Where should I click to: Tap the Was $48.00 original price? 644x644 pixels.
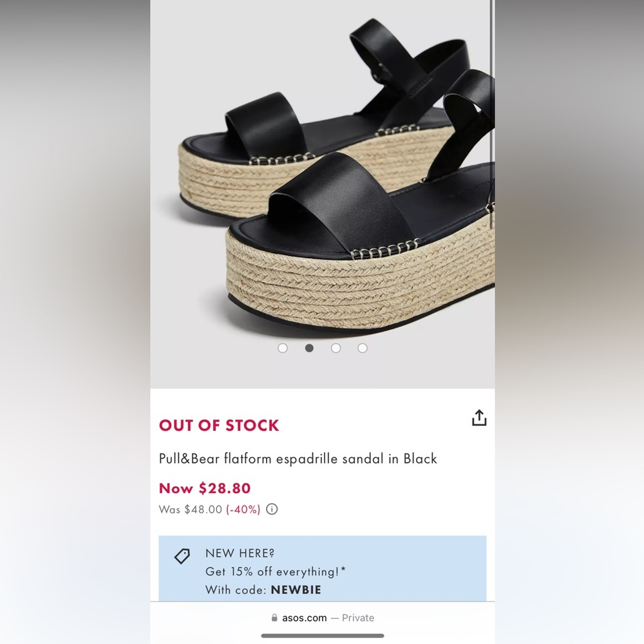(189, 509)
